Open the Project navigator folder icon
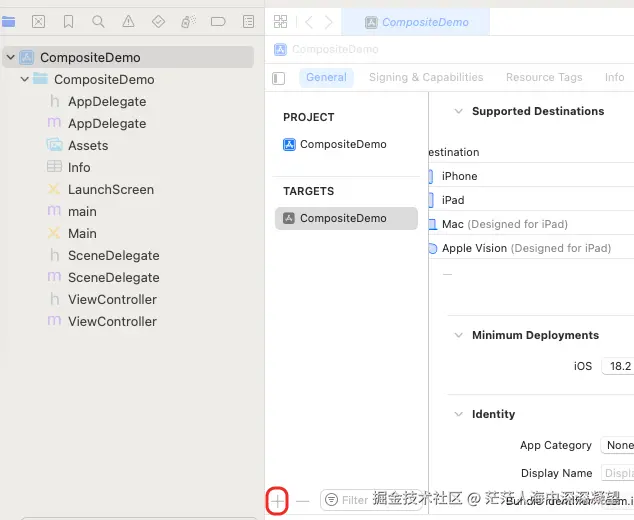Image resolution: width=634 pixels, height=520 pixels. [x=8, y=21]
